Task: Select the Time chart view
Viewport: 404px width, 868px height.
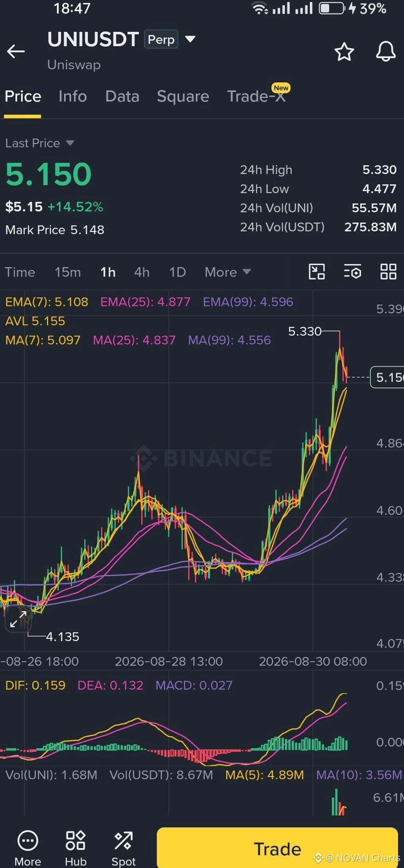Action: click(20, 272)
